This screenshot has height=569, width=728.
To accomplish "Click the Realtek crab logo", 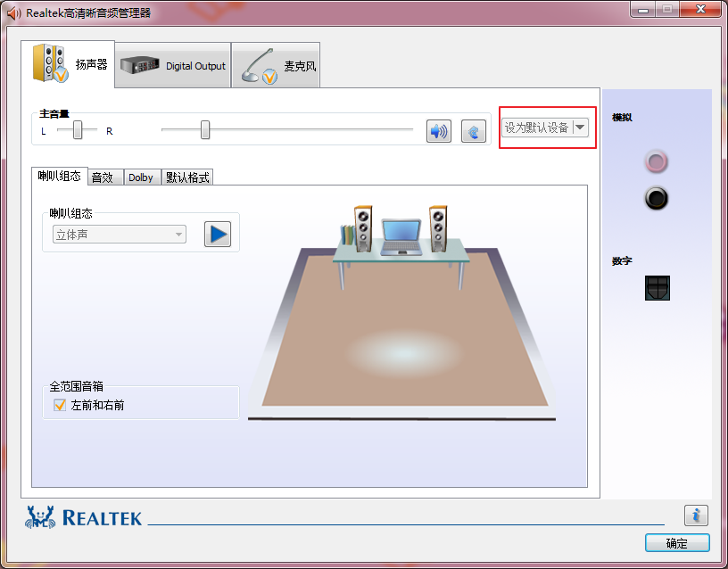I will click(x=40, y=517).
